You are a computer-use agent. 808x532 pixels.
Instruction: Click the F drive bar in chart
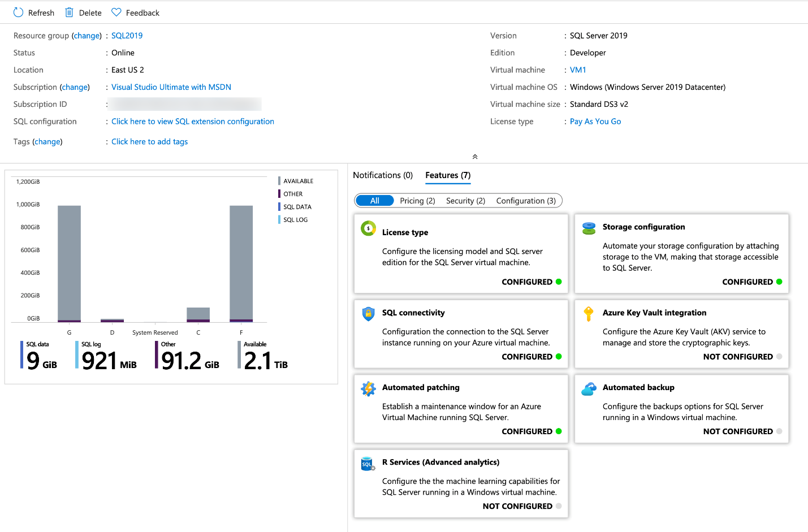(241, 264)
